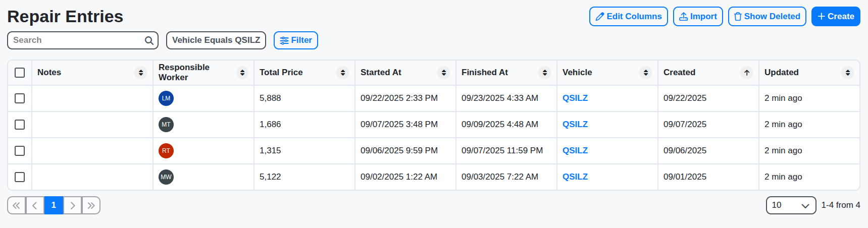Sort by the Updated column

coord(848,73)
